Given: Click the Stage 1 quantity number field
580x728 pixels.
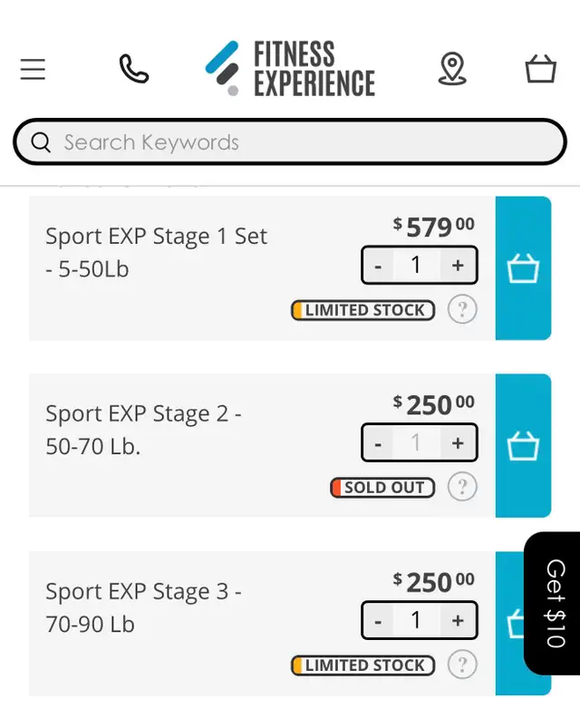Looking at the screenshot, I should click(417, 265).
